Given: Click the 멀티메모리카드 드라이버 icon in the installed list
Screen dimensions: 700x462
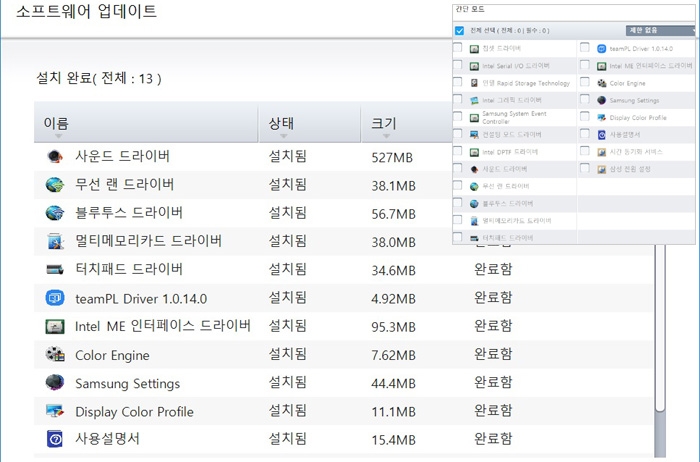Looking at the screenshot, I should pyautogui.click(x=55, y=241).
